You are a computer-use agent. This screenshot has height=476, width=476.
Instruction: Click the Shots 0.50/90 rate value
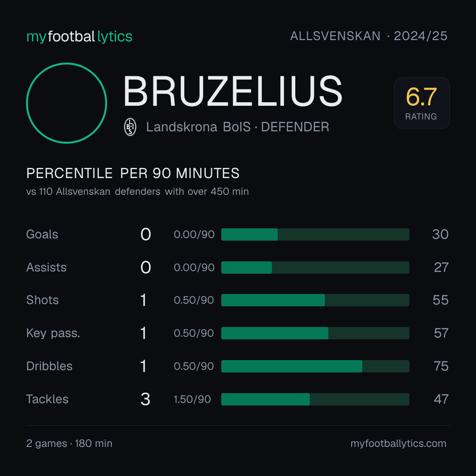193,300
